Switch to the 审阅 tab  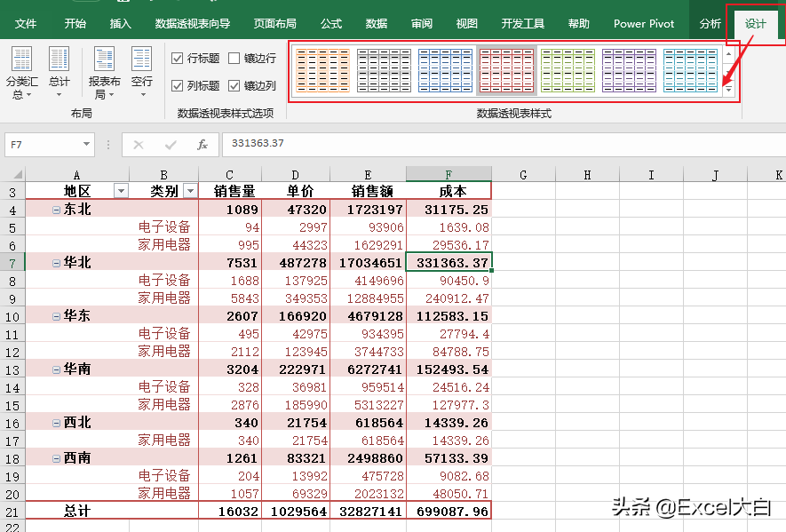coord(422,24)
